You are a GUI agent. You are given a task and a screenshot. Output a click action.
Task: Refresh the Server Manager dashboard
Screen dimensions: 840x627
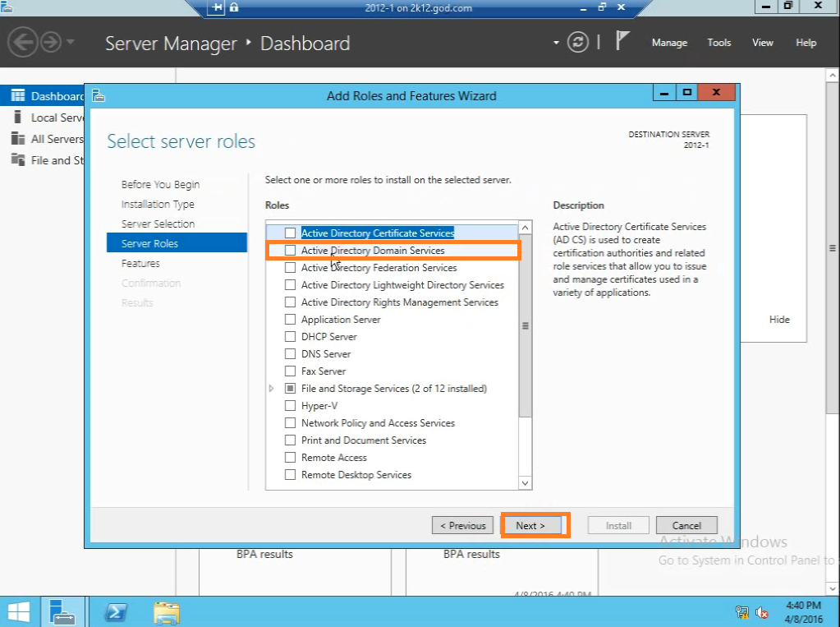point(578,43)
